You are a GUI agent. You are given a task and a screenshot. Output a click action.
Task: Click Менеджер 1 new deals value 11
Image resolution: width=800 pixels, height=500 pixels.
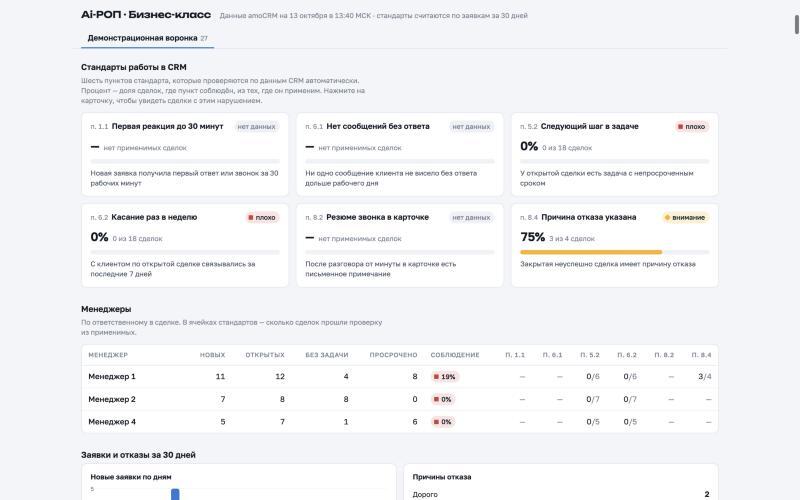[x=220, y=377]
